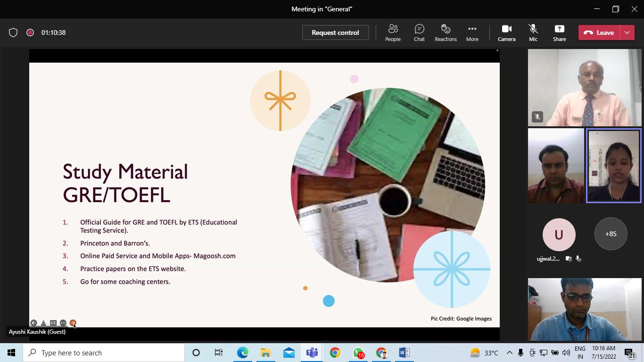Open slide more options ellipsis

[x=63, y=323]
